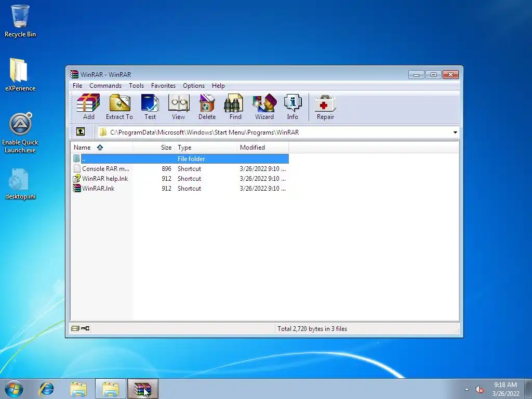The height and width of the screenshot is (399, 532).
Task: Sort by the Name column header
Action: (x=101, y=147)
